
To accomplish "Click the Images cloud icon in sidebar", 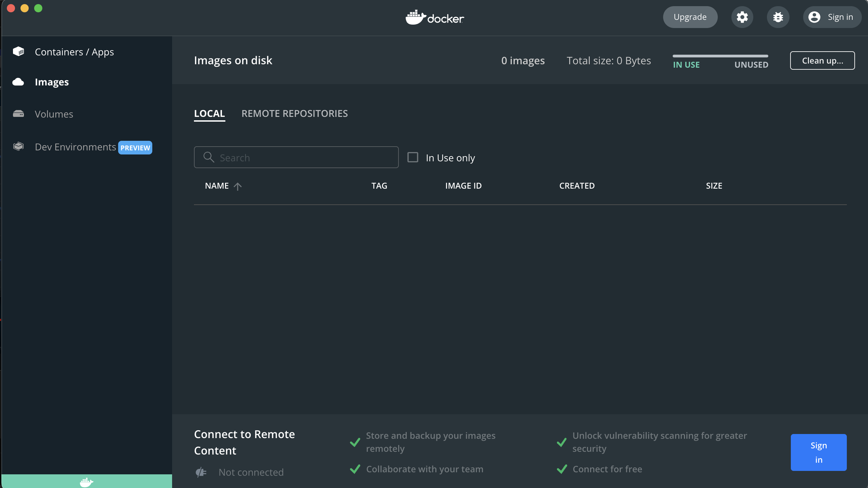I will click(x=18, y=82).
